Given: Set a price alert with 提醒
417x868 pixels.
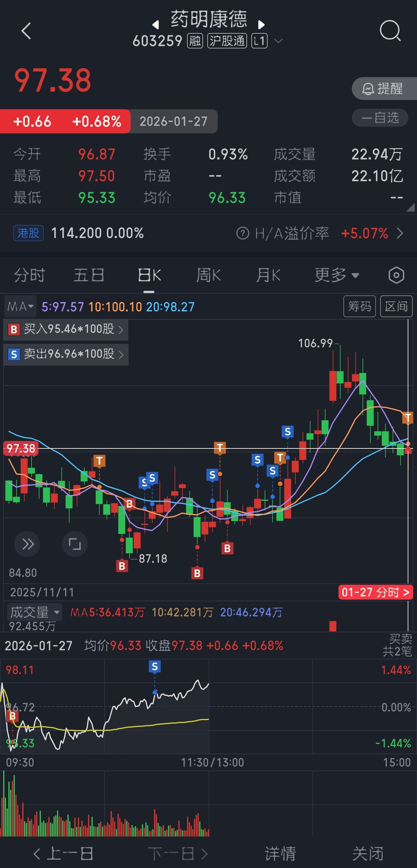Looking at the screenshot, I should pos(384,89).
